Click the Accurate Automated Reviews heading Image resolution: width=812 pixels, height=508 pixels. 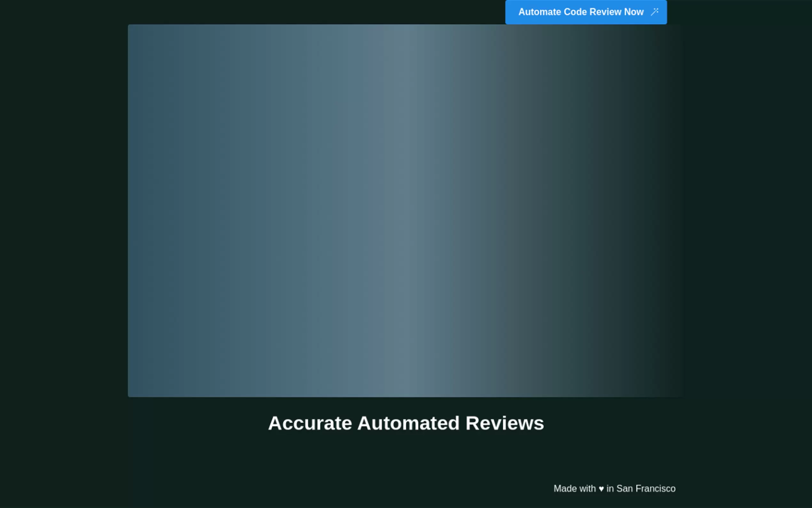406,423
